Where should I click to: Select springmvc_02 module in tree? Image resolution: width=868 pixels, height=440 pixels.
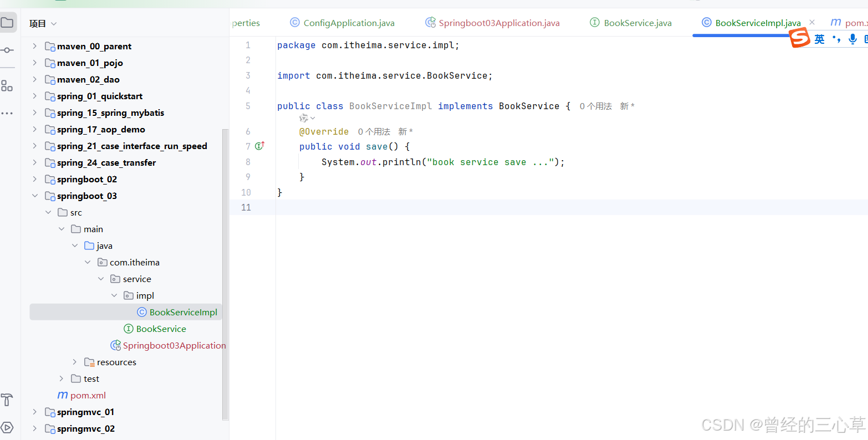[x=86, y=428]
